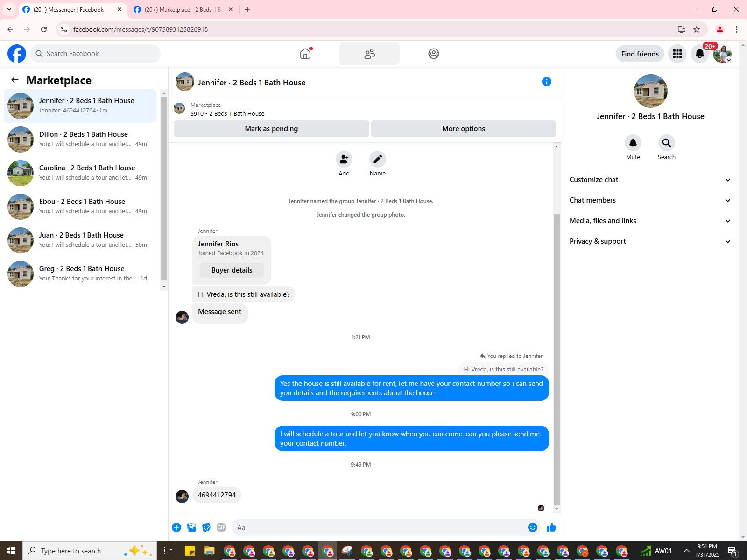Open the Facebook menu grid icon
Screen dimensions: 747x560
(677, 54)
